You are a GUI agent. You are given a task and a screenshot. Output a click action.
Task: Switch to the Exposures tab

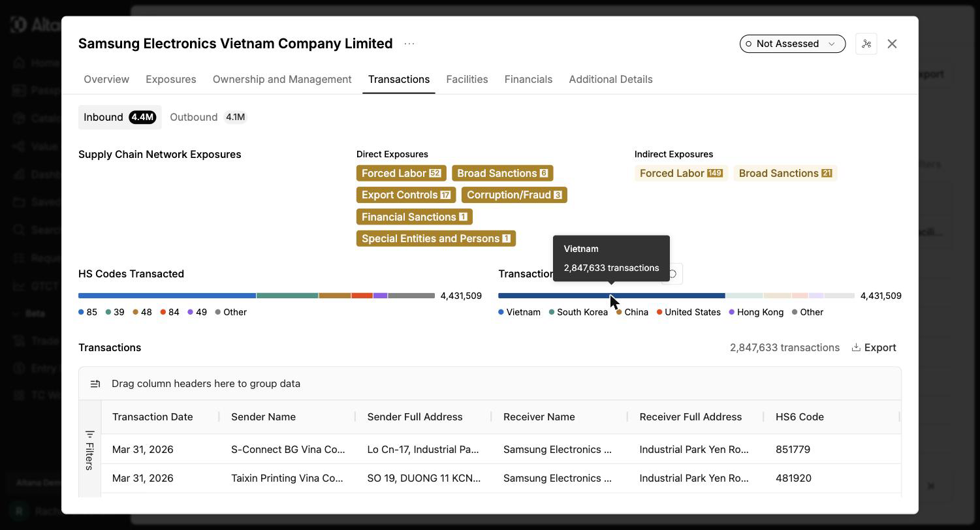pyautogui.click(x=171, y=79)
